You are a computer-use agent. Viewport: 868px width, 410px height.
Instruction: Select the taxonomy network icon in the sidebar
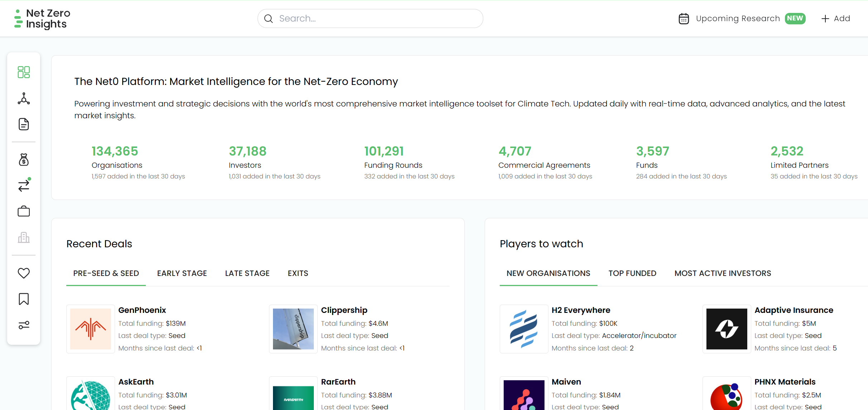coord(24,99)
